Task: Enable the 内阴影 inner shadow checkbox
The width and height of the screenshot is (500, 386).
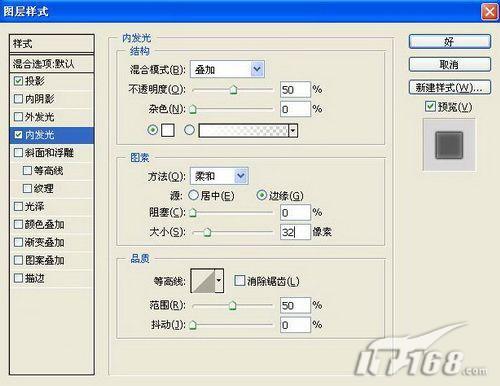Action: [x=19, y=99]
